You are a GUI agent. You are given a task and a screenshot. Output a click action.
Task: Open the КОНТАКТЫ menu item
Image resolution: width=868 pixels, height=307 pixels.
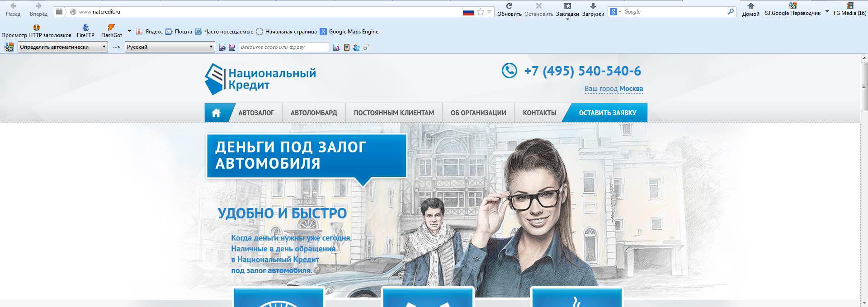539,113
